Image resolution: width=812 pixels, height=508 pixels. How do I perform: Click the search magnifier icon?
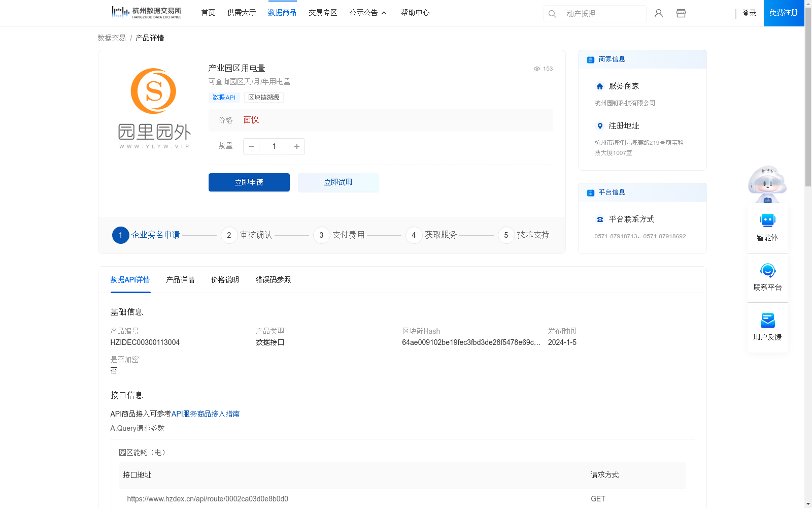coord(552,14)
